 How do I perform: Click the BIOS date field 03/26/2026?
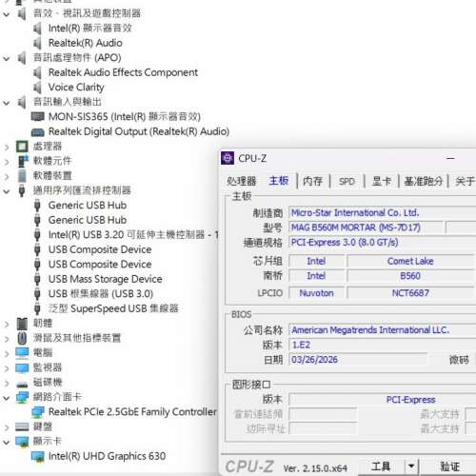click(358, 360)
